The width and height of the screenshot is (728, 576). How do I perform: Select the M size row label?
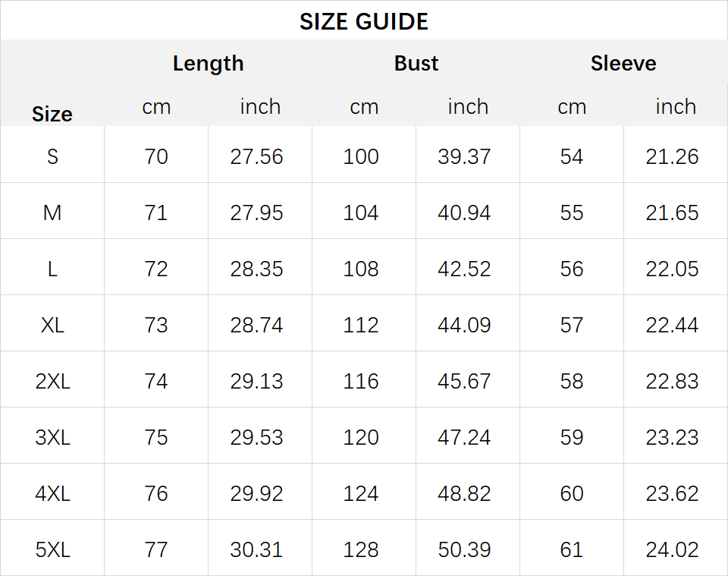click(x=52, y=212)
